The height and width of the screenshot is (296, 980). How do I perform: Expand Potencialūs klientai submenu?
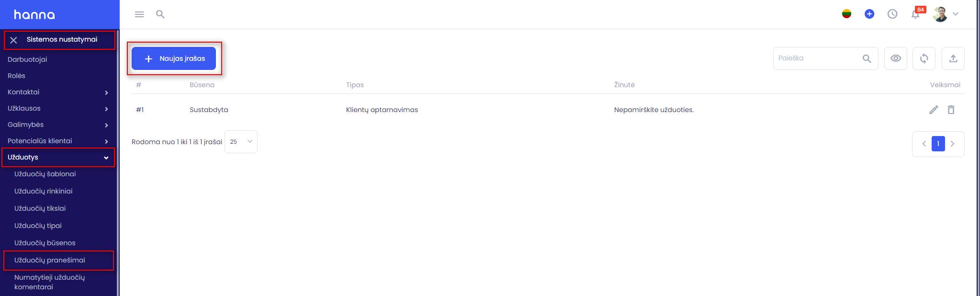coord(57,141)
